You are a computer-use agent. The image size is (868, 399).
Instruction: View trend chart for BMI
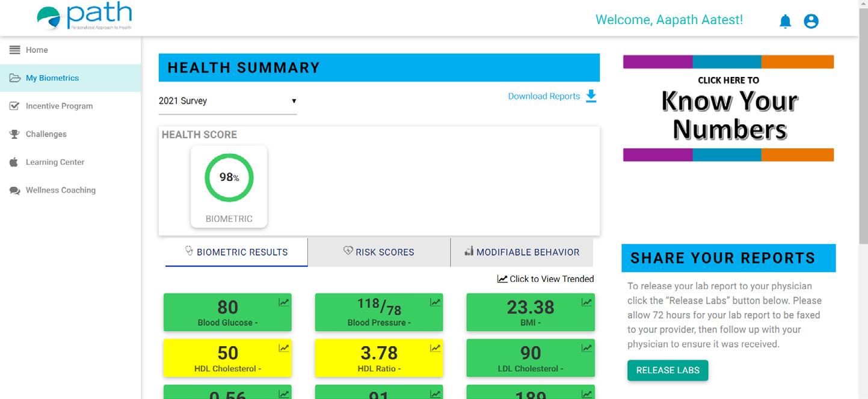(x=587, y=302)
